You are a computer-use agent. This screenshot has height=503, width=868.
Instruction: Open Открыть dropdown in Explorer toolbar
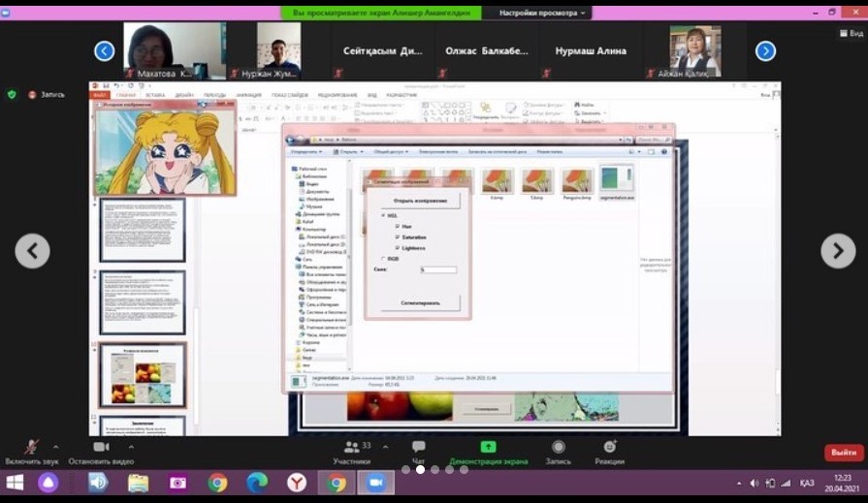(348, 151)
